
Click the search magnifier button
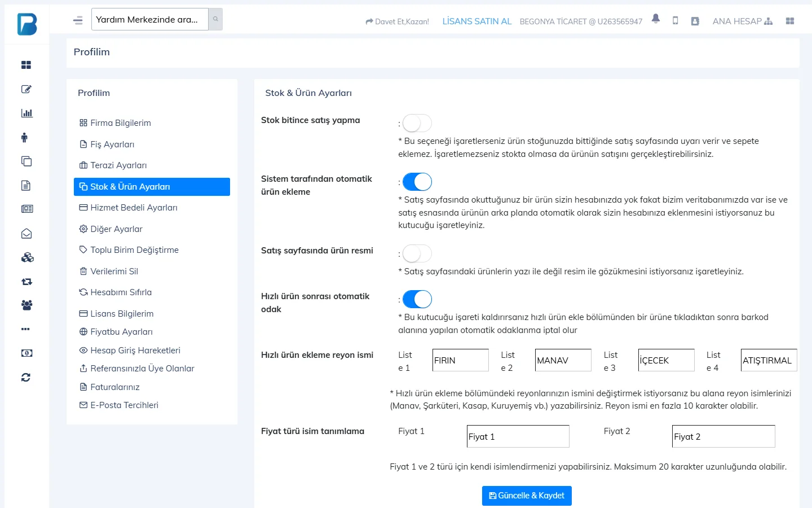coord(215,19)
